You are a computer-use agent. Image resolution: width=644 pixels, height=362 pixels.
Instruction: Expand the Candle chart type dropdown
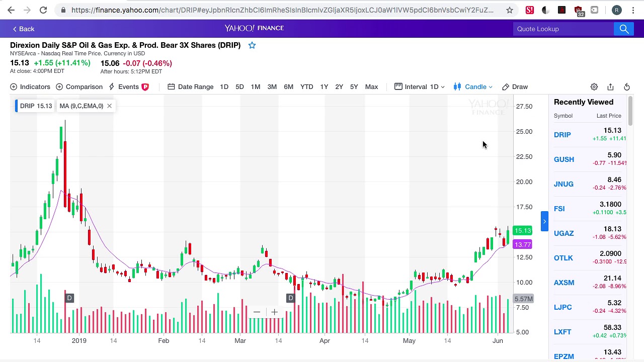tap(473, 87)
